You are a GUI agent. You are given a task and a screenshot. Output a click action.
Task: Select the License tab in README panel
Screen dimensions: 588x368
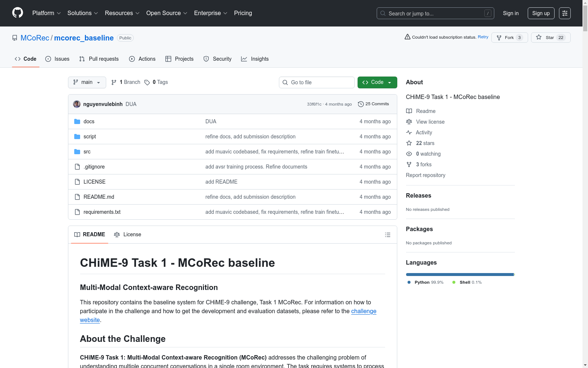[128, 234]
